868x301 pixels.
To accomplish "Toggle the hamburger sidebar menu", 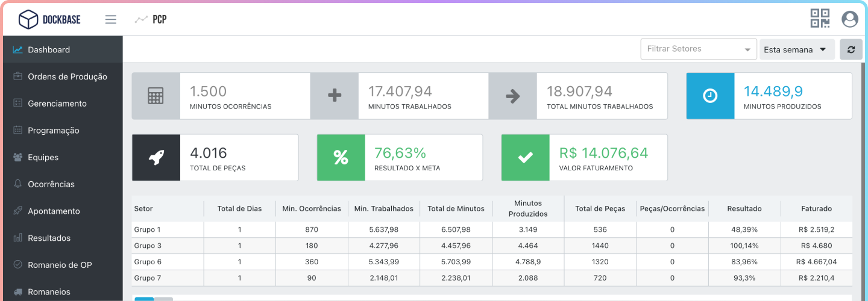I will tap(110, 19).
